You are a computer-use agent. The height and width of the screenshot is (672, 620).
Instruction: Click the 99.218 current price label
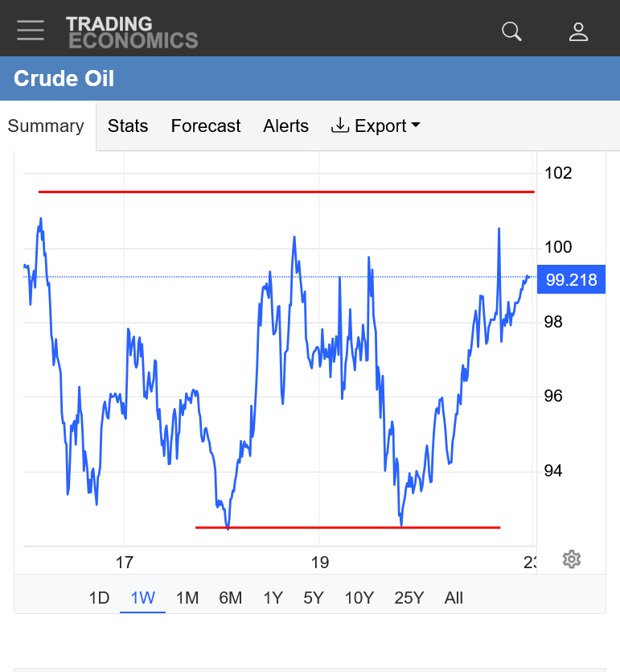point(571,280)
